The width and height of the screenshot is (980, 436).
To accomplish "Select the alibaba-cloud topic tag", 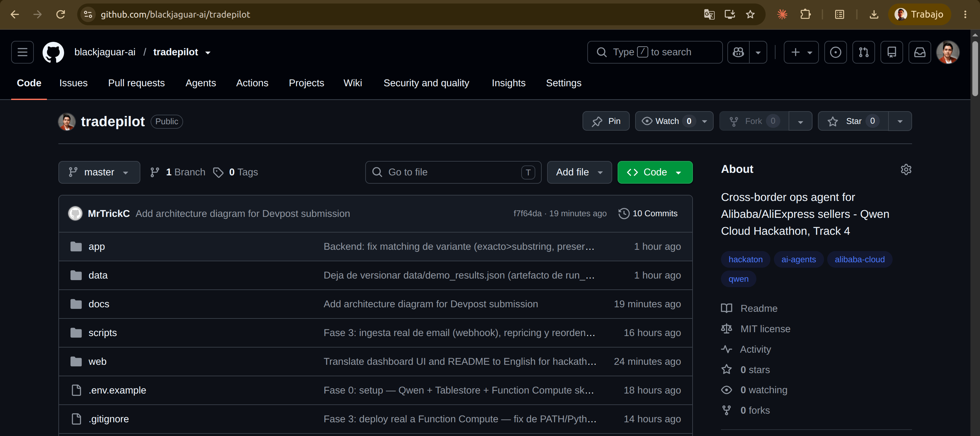I will [860, 260].
